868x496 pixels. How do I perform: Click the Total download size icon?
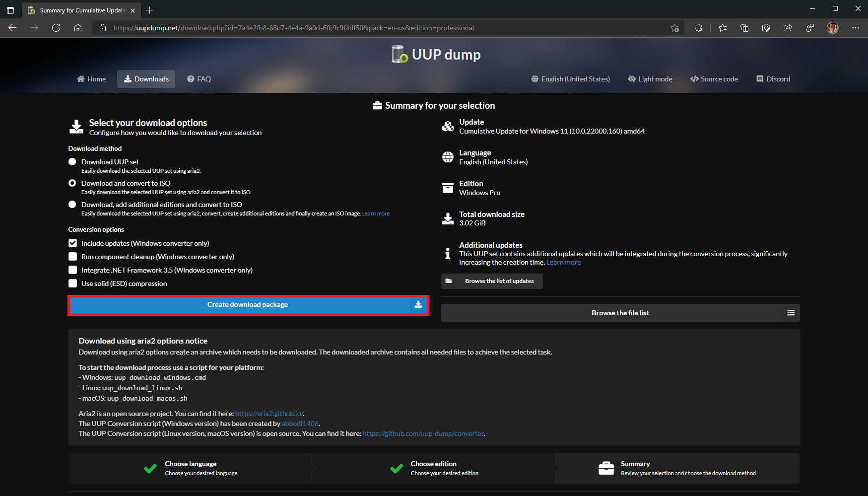pos(448,218)
